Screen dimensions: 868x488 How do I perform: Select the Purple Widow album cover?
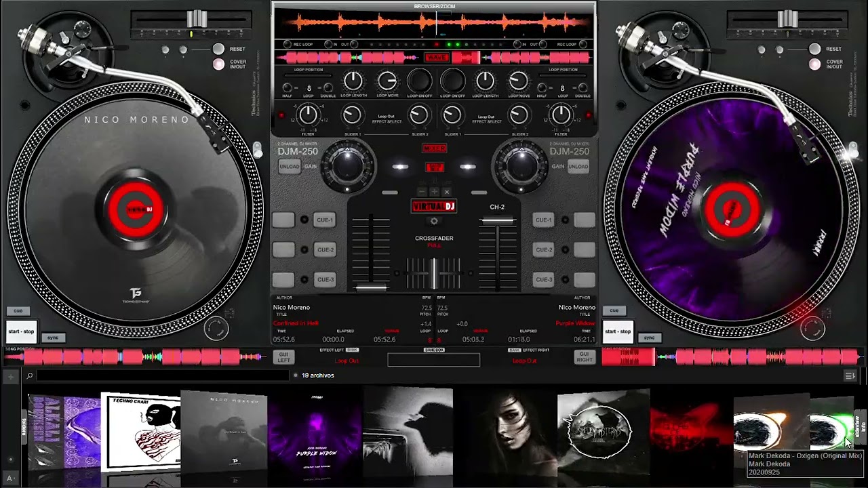(x=317, y=431)
